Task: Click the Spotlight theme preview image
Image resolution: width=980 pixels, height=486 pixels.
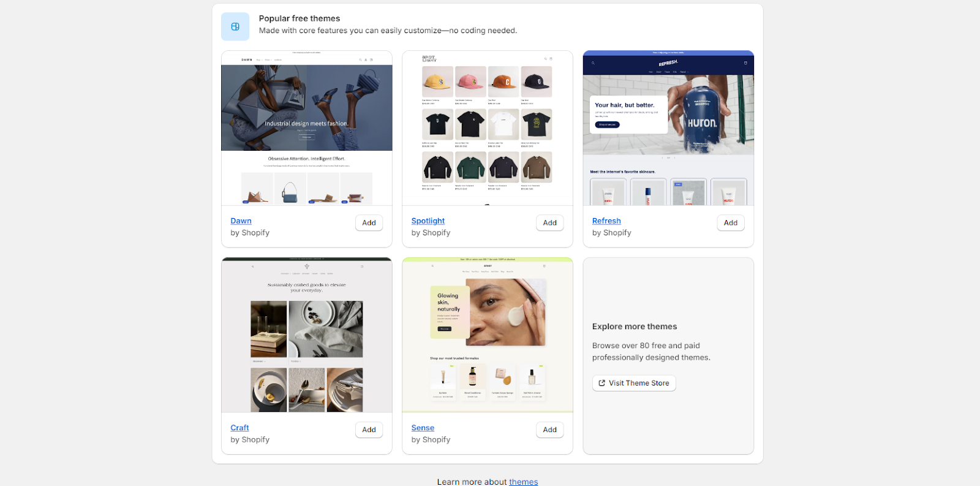Action: (x=488, y=128)
